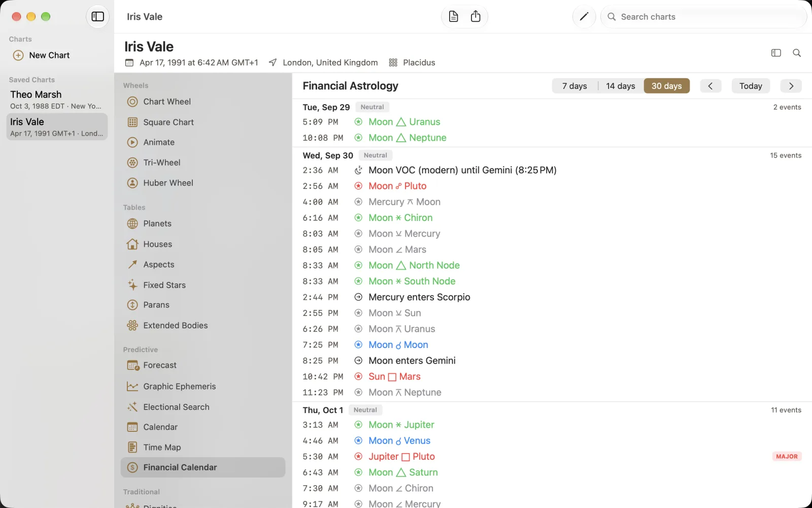
Task: Switch range to 7 days
Action: point(574,86)
